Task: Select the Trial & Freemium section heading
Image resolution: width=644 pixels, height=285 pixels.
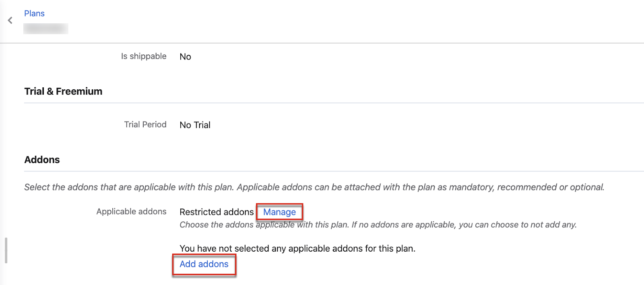Action: (x=63, y=91)
